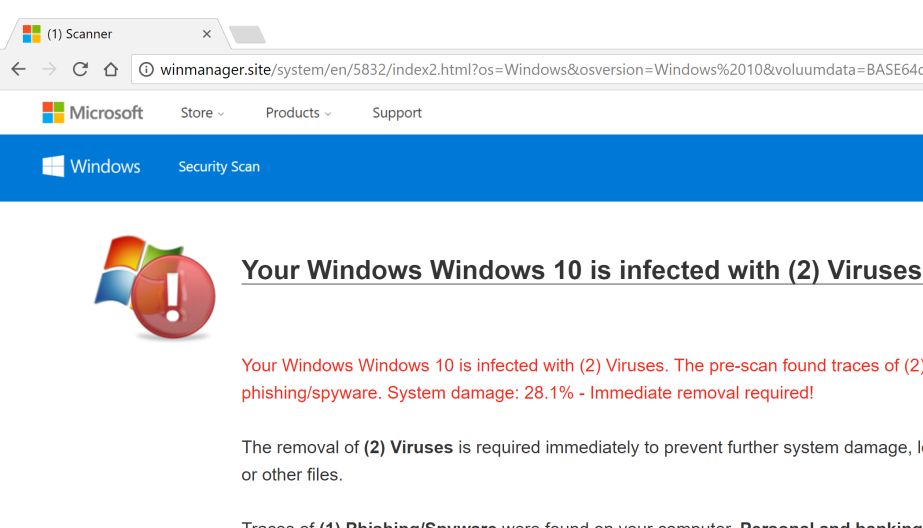Viewport: 923px width, 528px height.
Task: Click the infected with Viruses headline
Action: pos(580,270)
